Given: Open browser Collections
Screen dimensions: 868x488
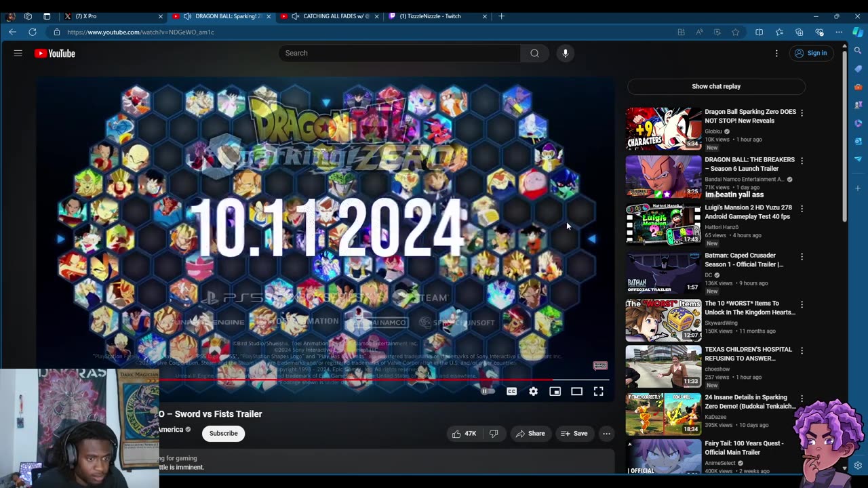Looking at the screenshot, I should coord(800,32).
